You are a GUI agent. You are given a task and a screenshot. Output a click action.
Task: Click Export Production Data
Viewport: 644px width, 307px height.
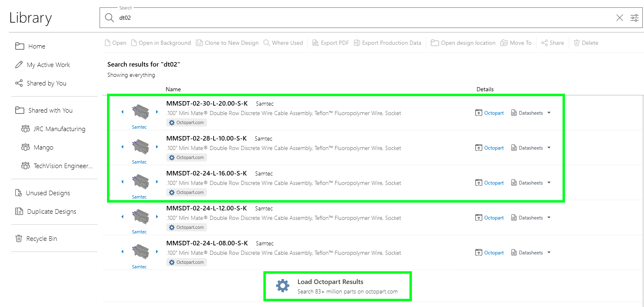pyautogui.click(x=388, y=43)
